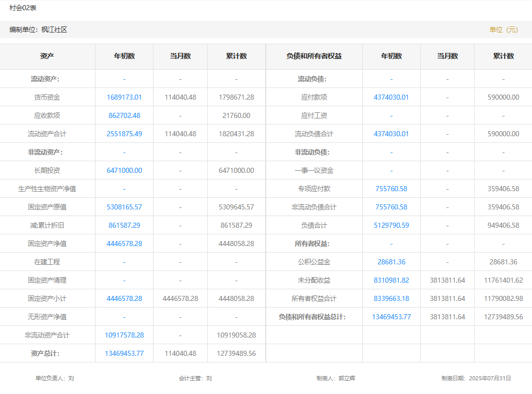Select 未分配收益 cumulative cell 11761401.62
Image resolution: width=532 pixels, height=394 pixels.
pyautogui.click(x=503, y=280)
